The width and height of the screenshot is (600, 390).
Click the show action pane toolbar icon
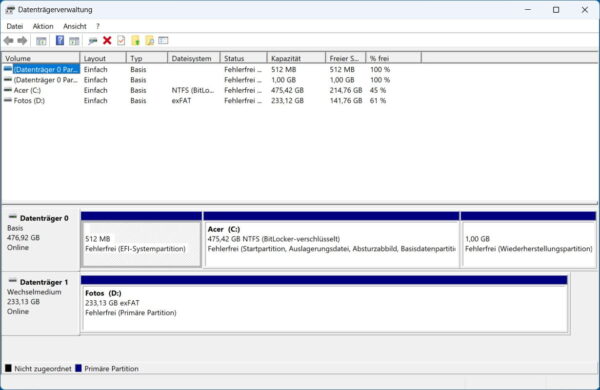pyautogui.click(x=74, y=41)
